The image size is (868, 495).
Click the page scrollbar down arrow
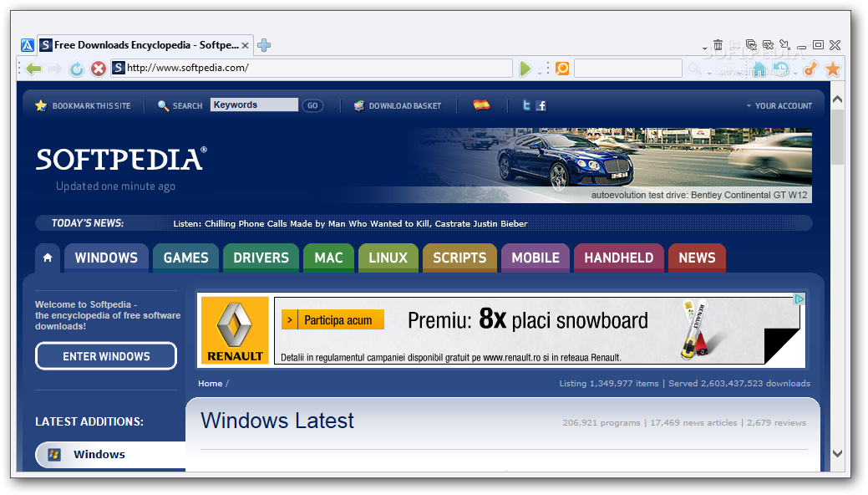[838, 453]
